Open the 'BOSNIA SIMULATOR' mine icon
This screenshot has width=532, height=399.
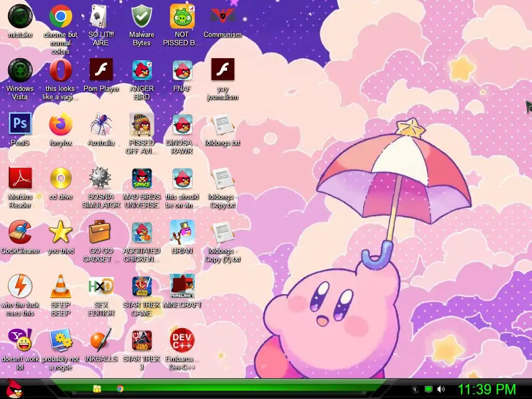100,178
